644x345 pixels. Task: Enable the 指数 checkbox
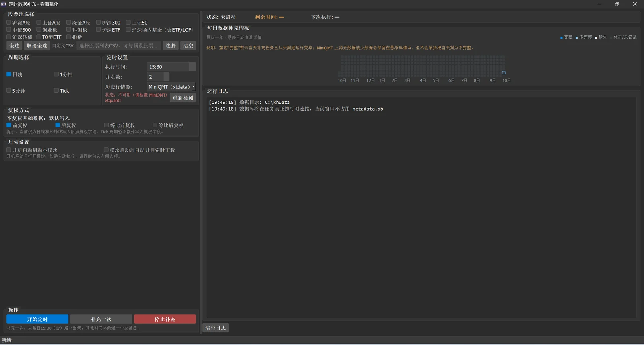click(x=68, y=37)
